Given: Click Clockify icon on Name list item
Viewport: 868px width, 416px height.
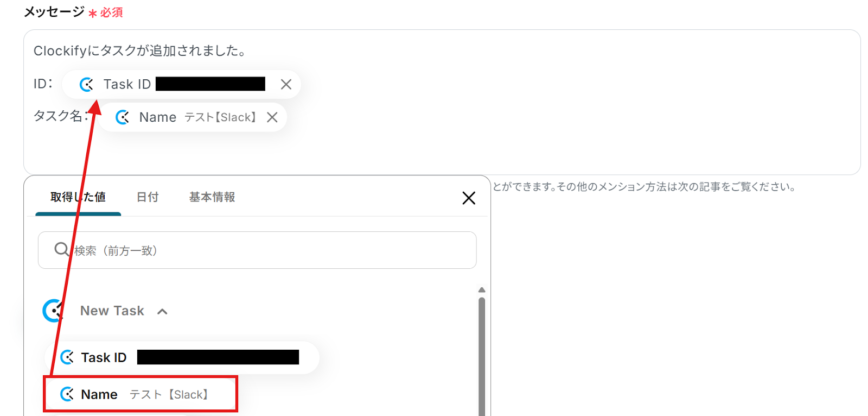Looking at the screenshot, I should tap(67, 394).
